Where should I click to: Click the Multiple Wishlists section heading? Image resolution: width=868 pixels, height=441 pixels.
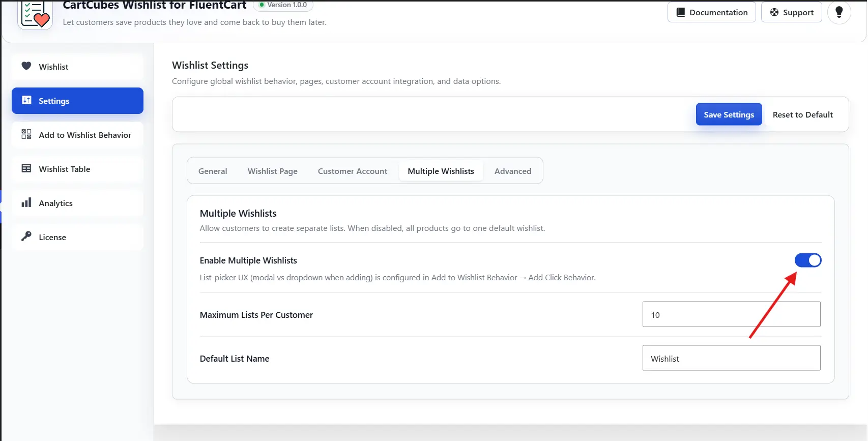pos(238,213)
